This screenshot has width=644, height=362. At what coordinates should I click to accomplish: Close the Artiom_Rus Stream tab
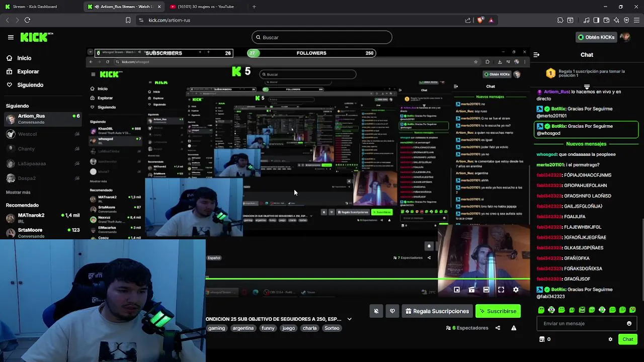(159, 7)
